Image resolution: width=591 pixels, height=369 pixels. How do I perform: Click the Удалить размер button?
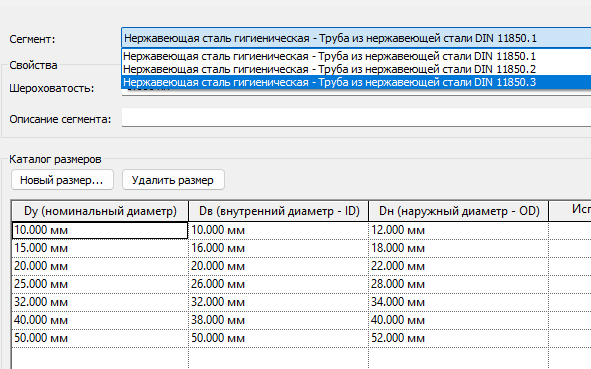pos(173,180)
